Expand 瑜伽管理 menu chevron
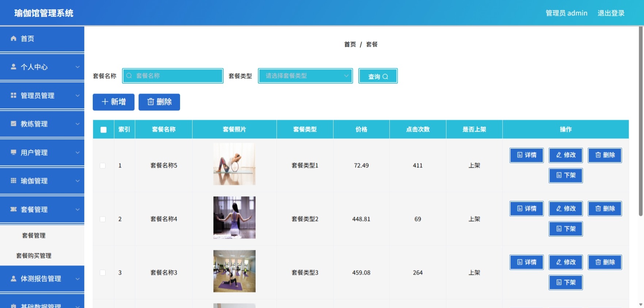The width and height of the screenshot is (644, 308). (x=77, y=181)
